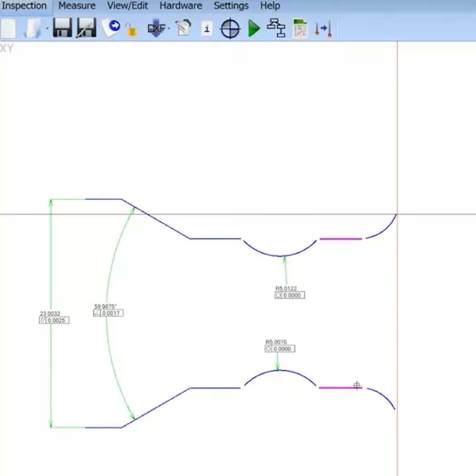Click the hierarchy tree diagram icon
This screenshot has height=476, width=476.
(276, 28)
